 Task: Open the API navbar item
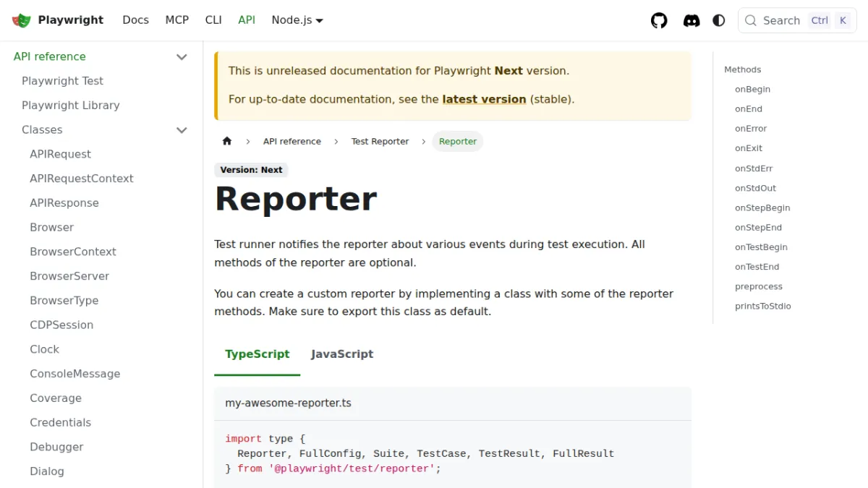click(x=247, y=20)
